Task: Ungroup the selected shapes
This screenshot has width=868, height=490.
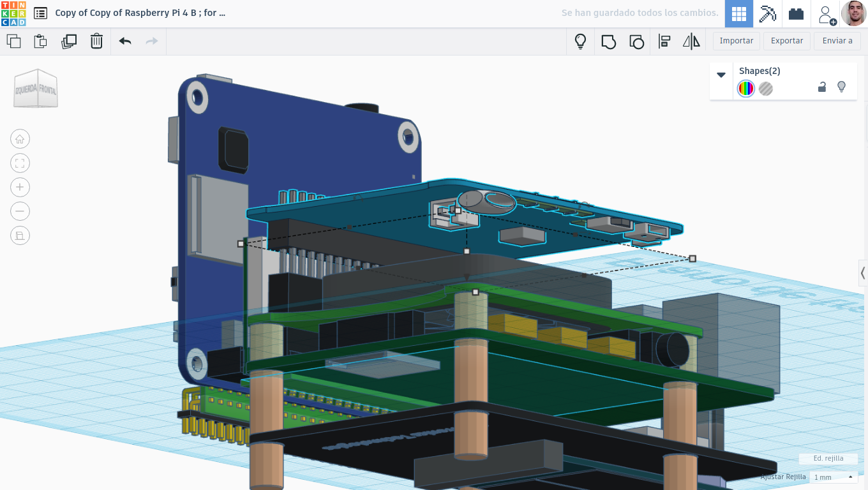Action: tap(636, 42)
